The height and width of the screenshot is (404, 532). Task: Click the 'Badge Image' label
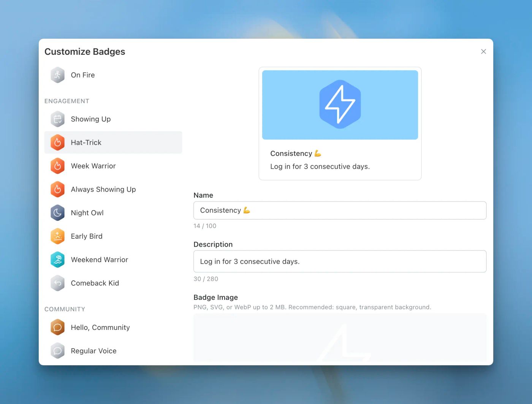point(215,297)
